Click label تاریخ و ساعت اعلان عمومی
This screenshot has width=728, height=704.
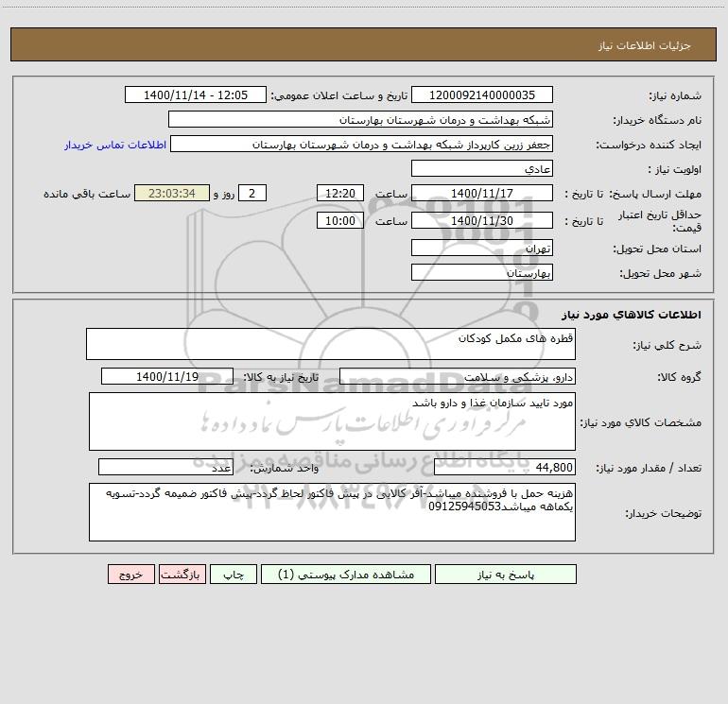tap(339, 95)
